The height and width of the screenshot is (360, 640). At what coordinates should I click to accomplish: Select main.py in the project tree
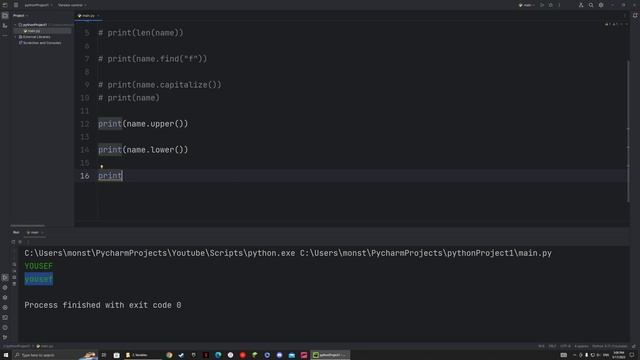point(32,31)
